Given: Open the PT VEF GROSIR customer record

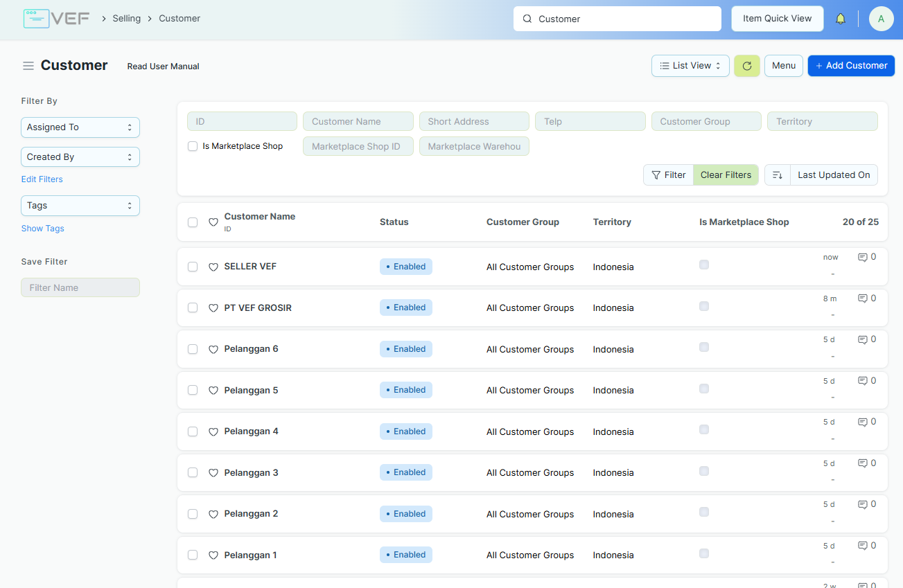Looking at the screenshot, I should [258, 308].
